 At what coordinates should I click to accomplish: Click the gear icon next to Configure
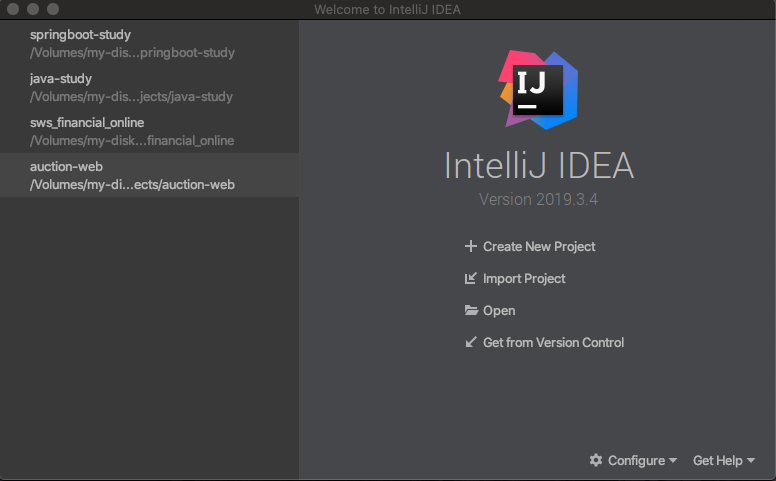[x=596, y=461]
